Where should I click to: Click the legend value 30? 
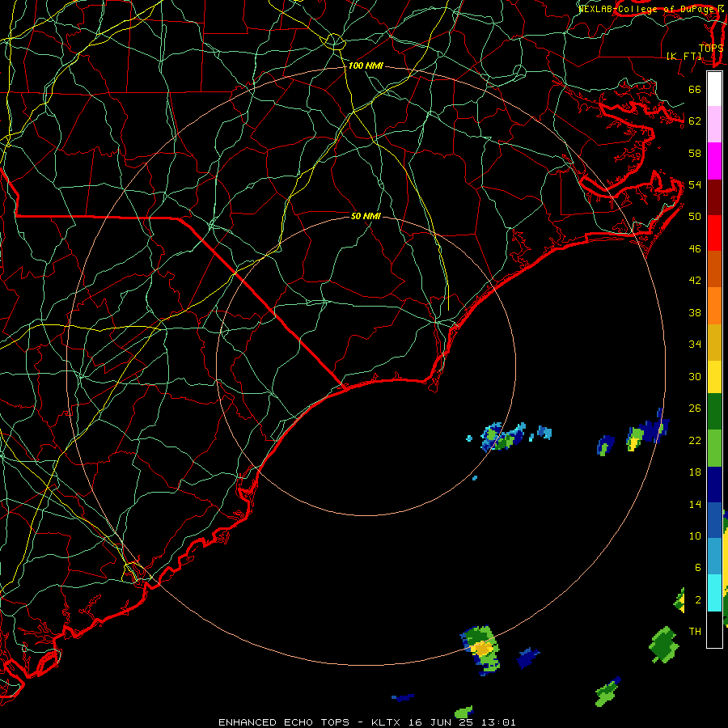(x=695, y=376)
